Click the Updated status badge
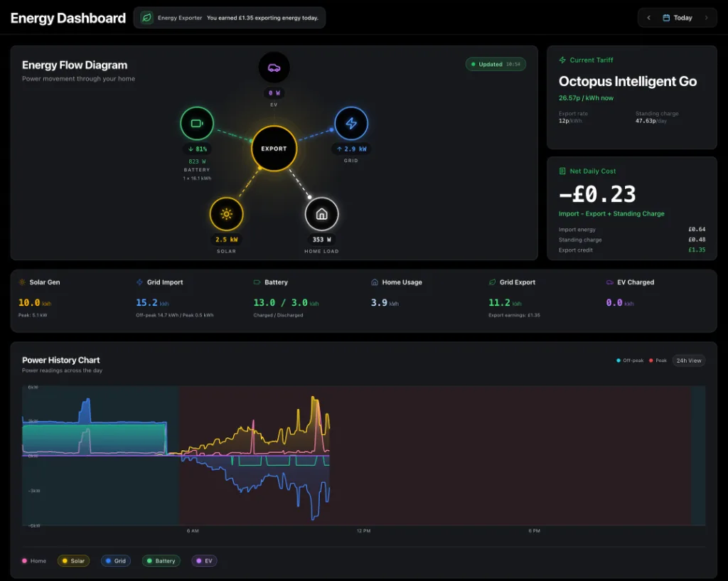Screen dimensions: 728x581 (x=496, y=64)
